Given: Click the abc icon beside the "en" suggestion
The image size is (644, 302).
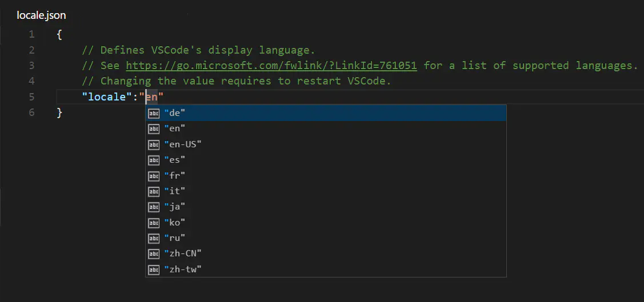Looking at the screenshot, I should 154,129.
